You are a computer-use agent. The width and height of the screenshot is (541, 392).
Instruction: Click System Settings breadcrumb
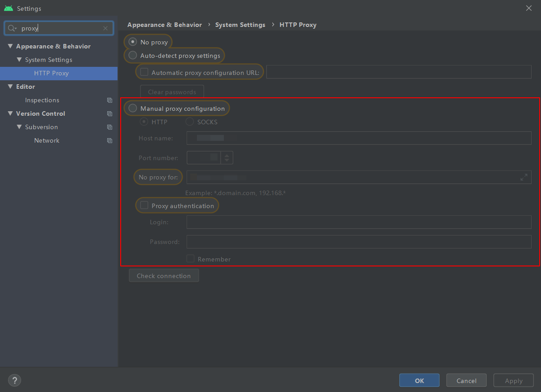(x=240, y=25)
